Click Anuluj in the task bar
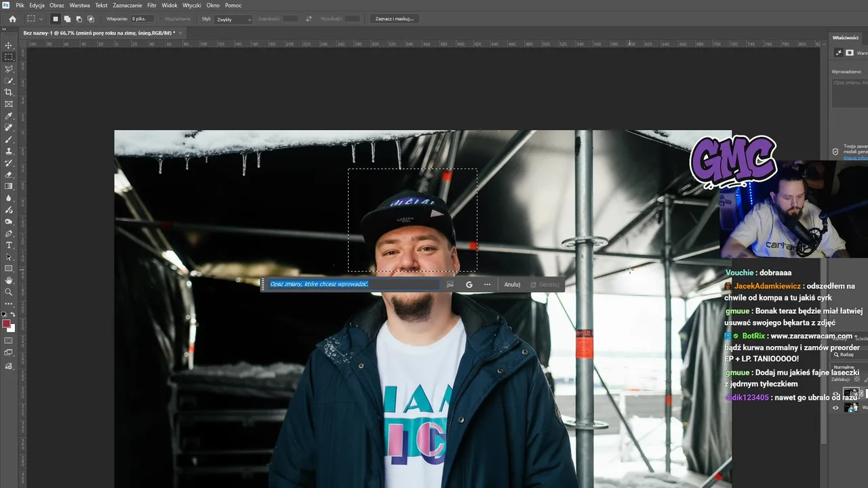 pyautogui.click(x=512, y=285)
